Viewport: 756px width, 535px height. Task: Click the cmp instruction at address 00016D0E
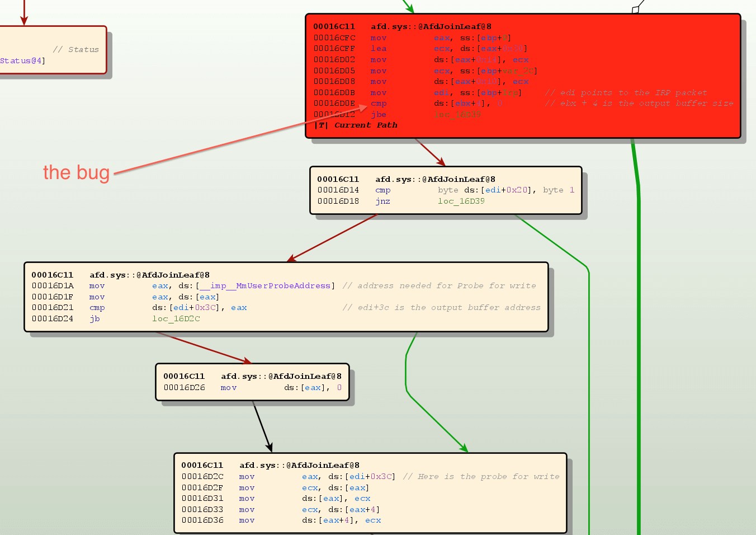pyautogui.click(x=379, y=104)
